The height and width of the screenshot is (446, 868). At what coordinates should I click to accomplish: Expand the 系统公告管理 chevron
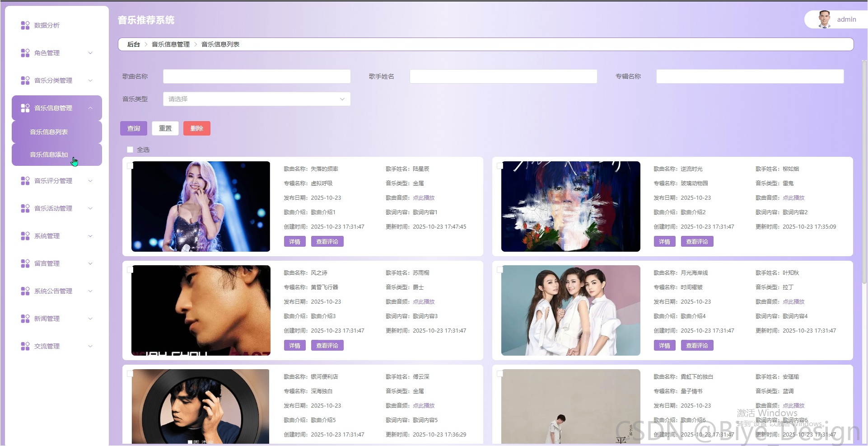[90, 291]
